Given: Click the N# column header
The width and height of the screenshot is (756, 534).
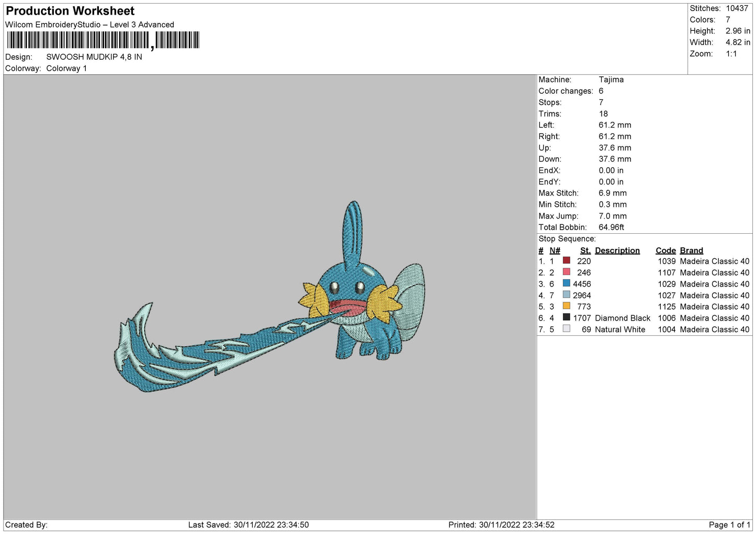Looking at the screenshot, I should [x=555, y=251].
